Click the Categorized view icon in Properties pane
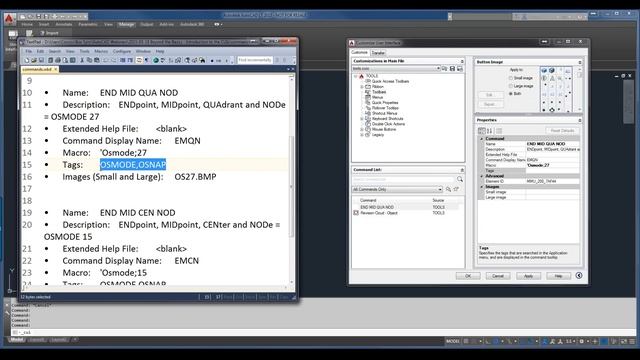The height and width of the screenshot is (360, 640). 482,131
